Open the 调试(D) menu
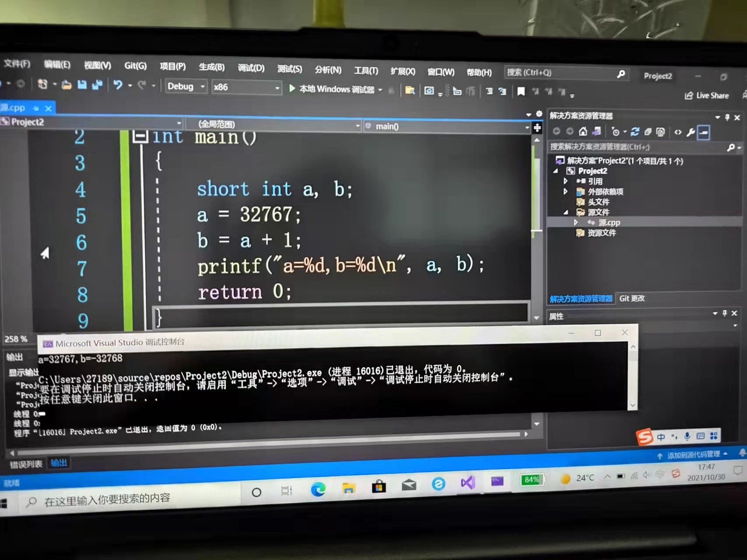747x560 pixels. point(251,68)
